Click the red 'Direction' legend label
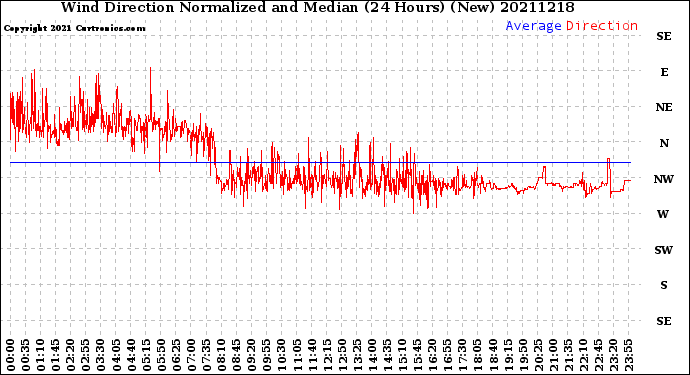The height and width of the screenshot is (375, 690). click(x=602, y=26)
